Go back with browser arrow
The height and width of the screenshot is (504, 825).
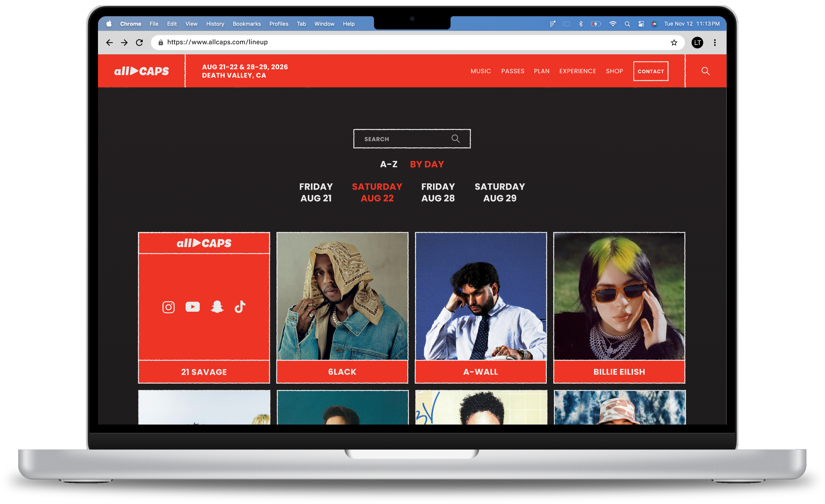[110, 43]
